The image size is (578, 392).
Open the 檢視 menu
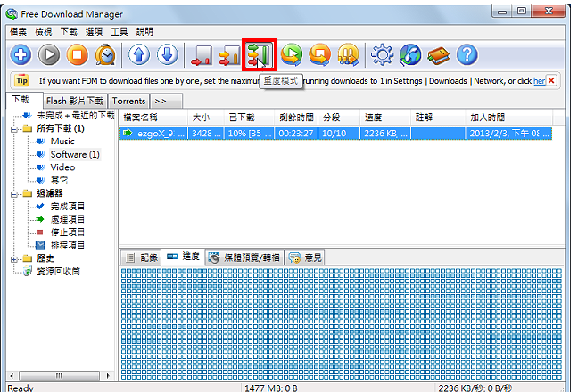click(44, 32)
